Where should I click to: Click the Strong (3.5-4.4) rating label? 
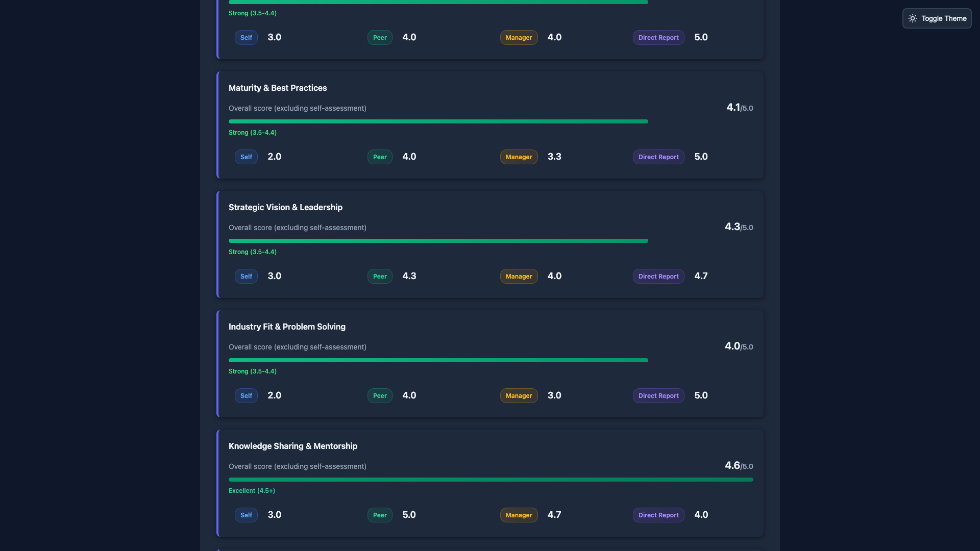[x=252, y=133]
